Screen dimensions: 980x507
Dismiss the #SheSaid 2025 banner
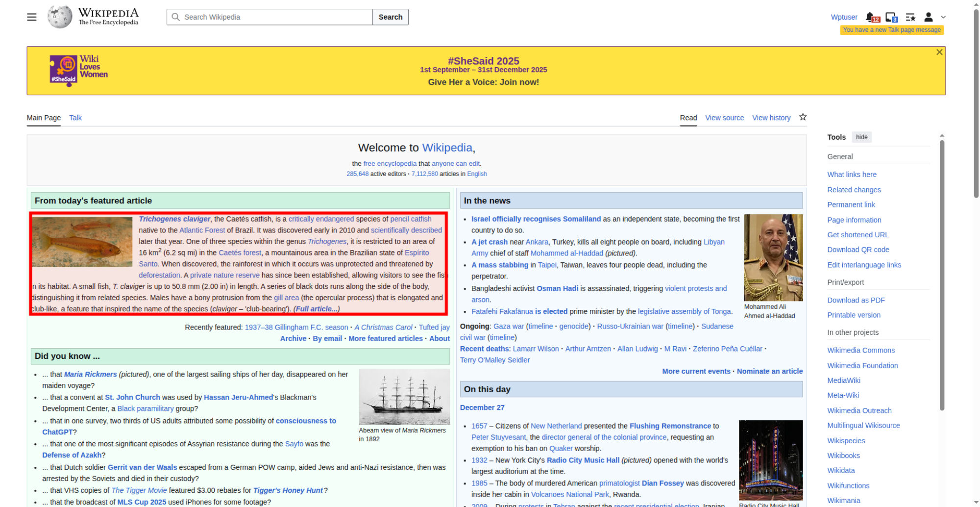coord(939,52)
